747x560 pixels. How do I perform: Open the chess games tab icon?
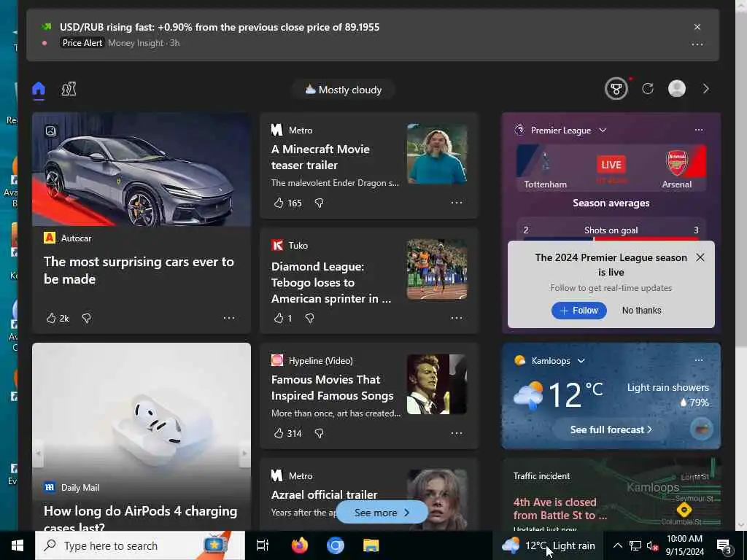coord(69,89)
